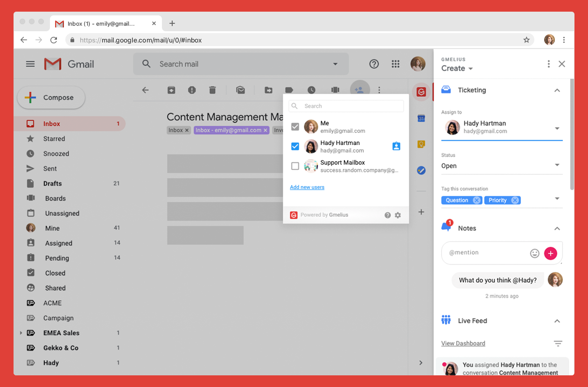Screen dimensions: 588x387
Task: Open Google Calendar from the side panel
Action: point(421,119)
